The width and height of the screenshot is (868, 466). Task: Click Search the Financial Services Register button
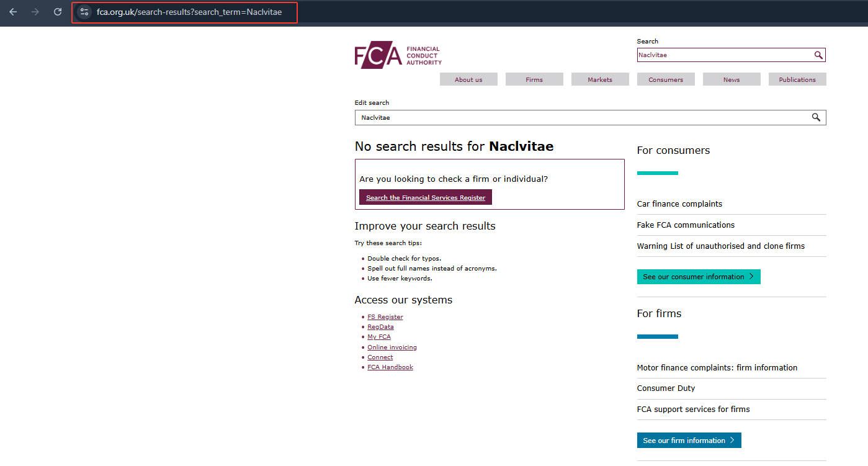click(426, 197)
